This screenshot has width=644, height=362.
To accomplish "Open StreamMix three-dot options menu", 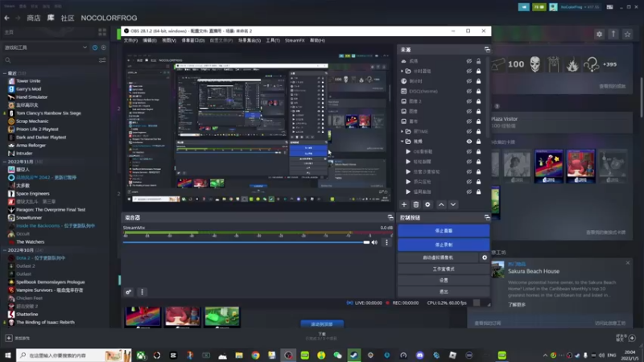I will [x=386, y=243].
